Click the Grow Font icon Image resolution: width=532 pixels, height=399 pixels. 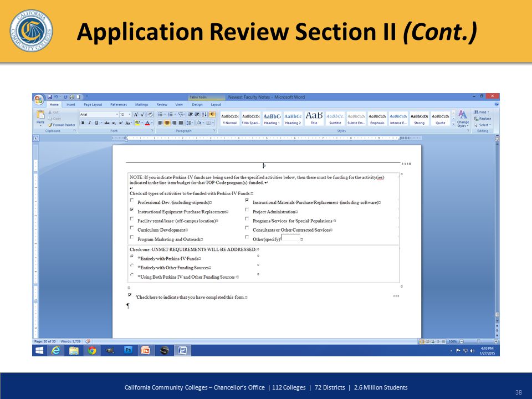click(x=136, y=115)
